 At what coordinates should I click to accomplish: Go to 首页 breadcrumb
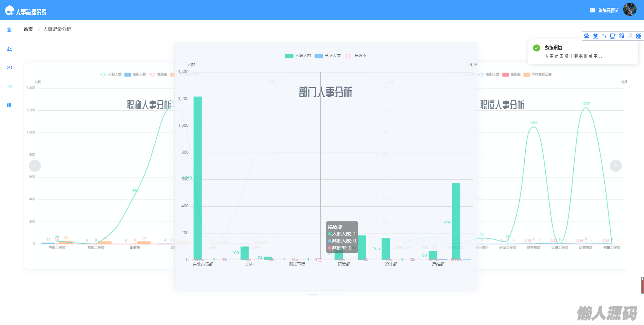[28, 30]
